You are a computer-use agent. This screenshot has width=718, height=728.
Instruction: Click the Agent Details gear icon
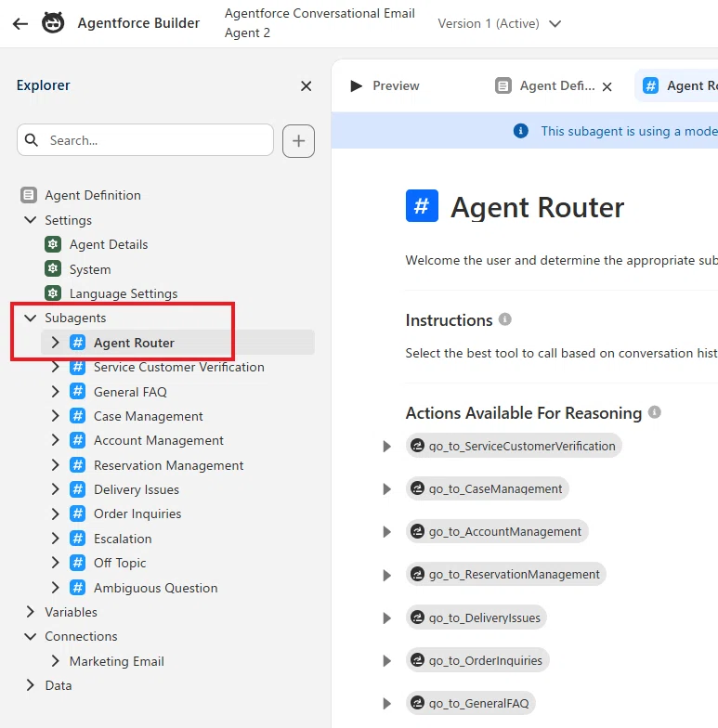click(x=53, y=243)
